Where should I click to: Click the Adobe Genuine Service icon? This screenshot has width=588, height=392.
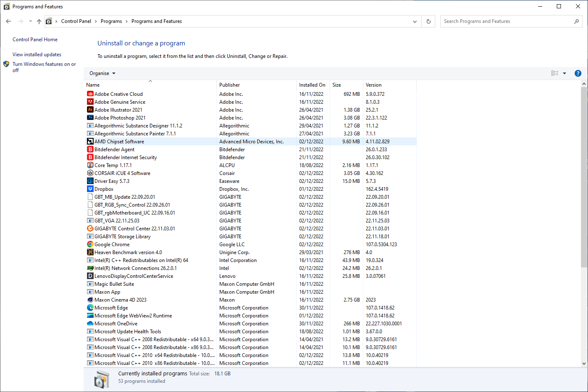(x=90, y=102)
